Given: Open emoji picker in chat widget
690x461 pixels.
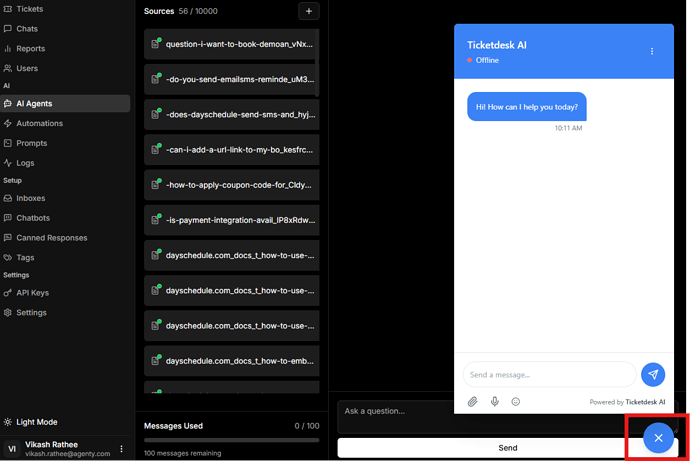Looking at the screenshot, I should (516, 402).
